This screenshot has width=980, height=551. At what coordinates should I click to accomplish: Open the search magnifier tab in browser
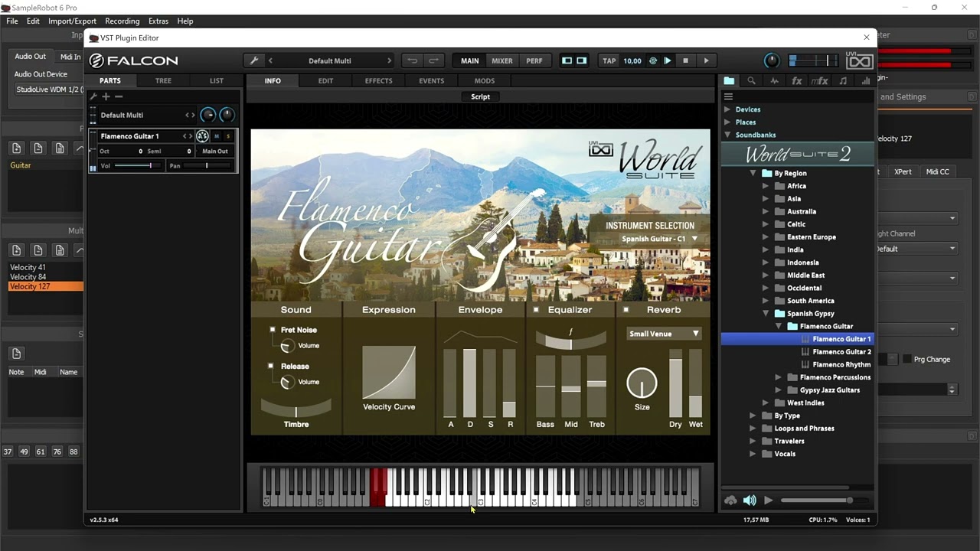[751, 80]
